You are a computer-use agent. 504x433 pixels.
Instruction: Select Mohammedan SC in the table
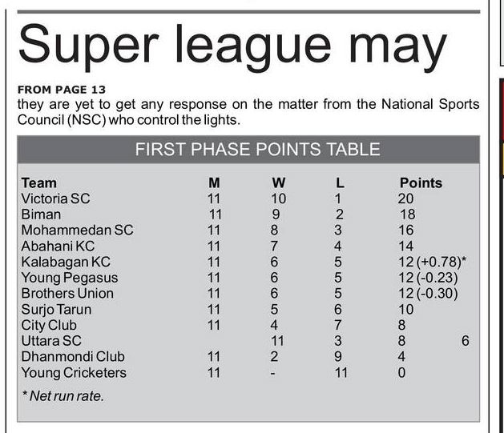click(x=77, y=230)
